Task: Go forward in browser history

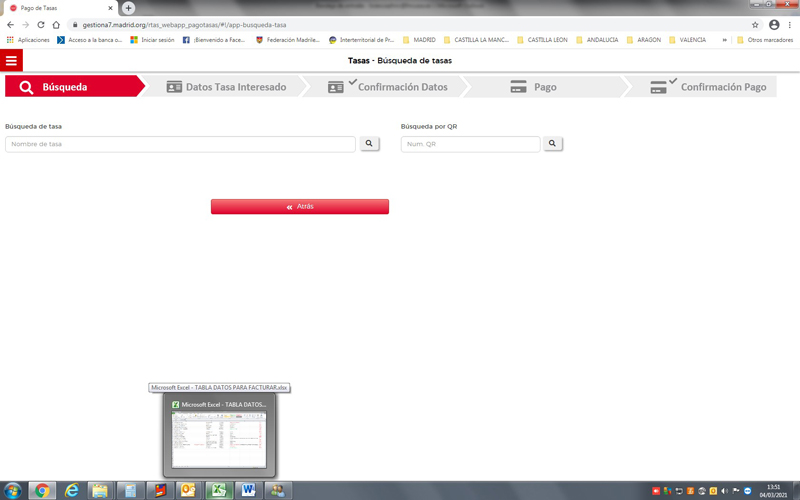Action: click(26, 24)
